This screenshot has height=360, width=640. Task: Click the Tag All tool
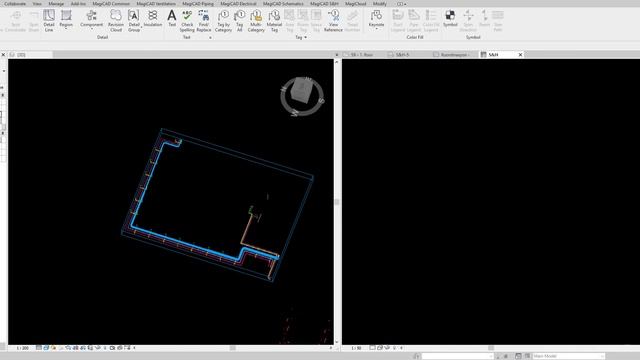pos(240,21)
